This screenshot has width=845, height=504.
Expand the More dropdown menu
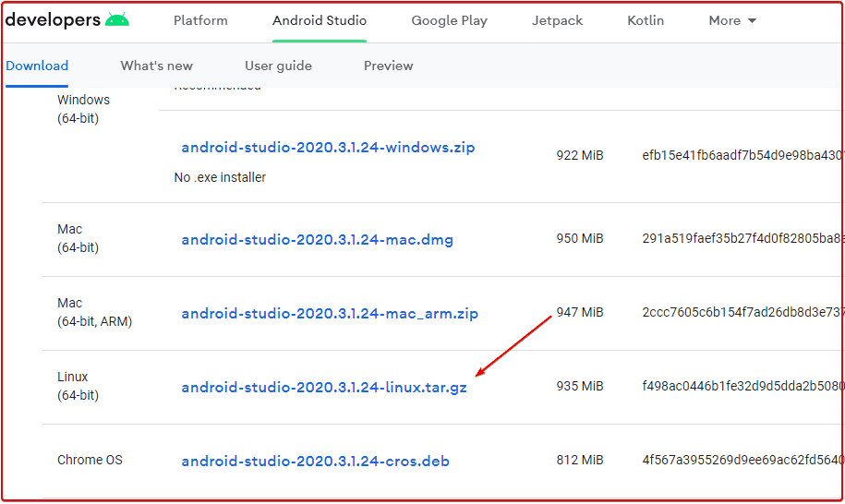click(732, 20)
